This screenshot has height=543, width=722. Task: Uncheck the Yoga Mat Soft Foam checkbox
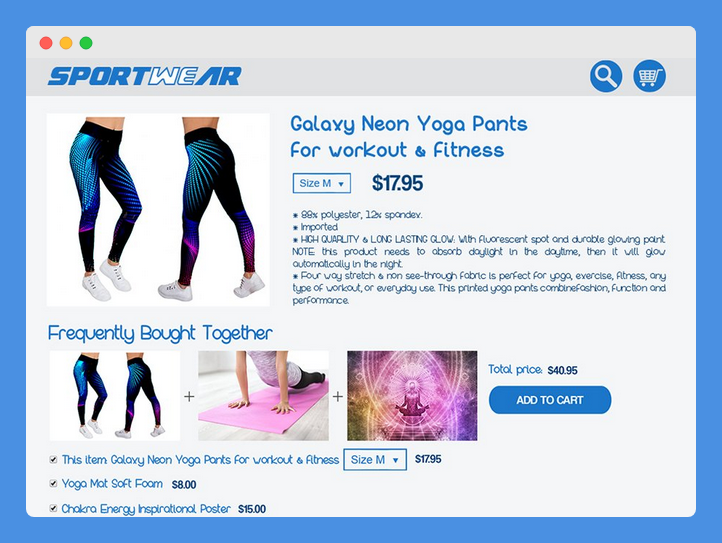tap(53, 484)
